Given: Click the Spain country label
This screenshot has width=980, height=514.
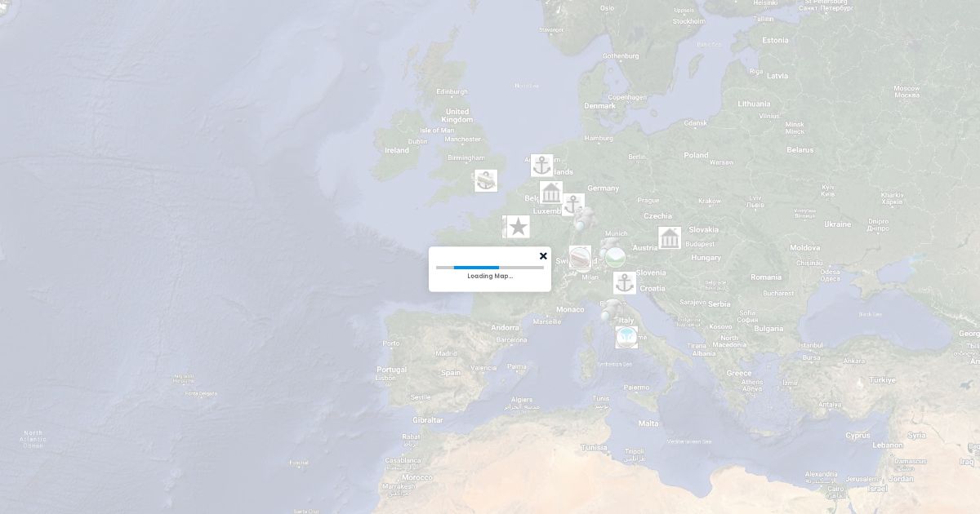Looking at the screenshot, I should (451, 372).
